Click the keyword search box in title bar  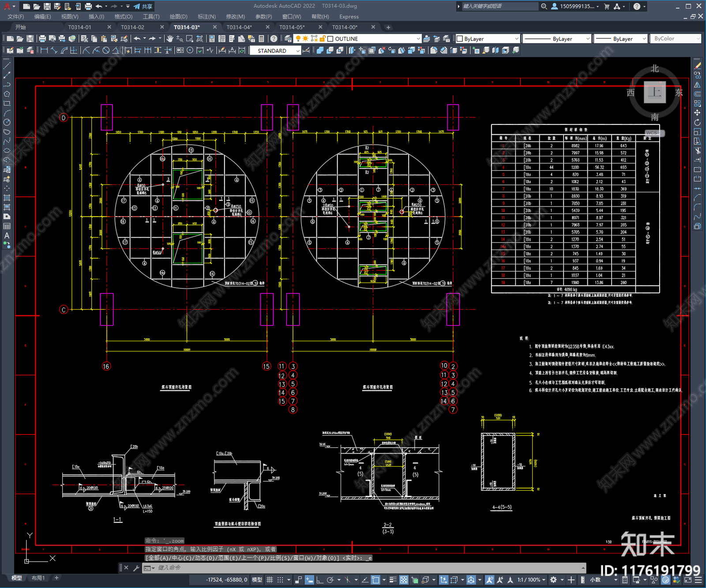500,6
